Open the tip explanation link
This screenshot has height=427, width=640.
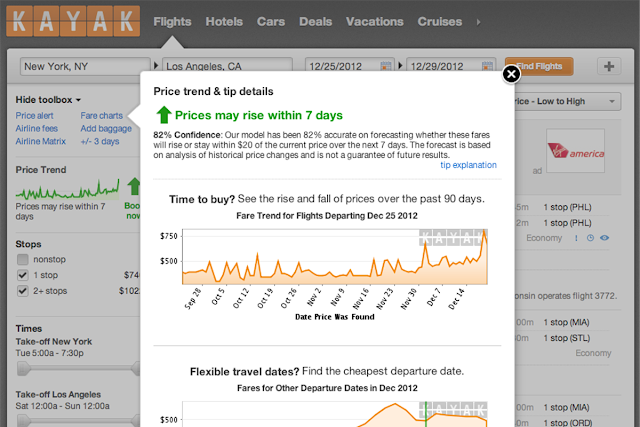(x=467, y=165)
